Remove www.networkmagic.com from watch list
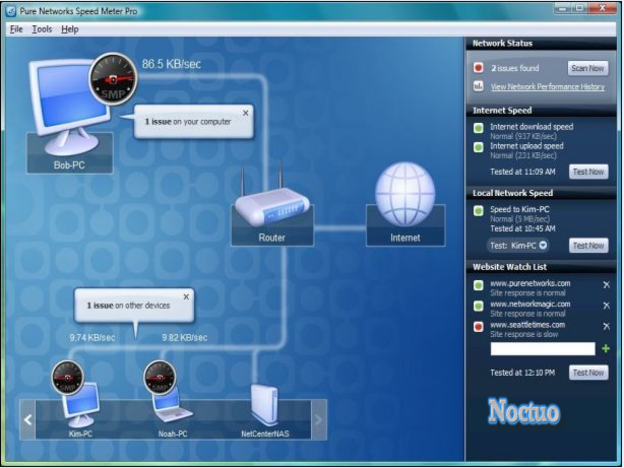Image resolution: width=624 pixels, height=468 pixels. pyautogui.click(x=606, y=306)
